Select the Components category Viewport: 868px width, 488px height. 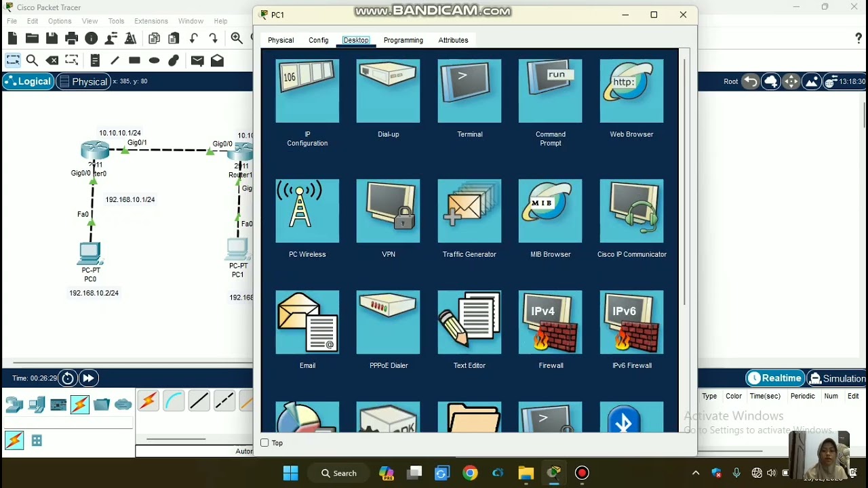click(x=58, y=405)
